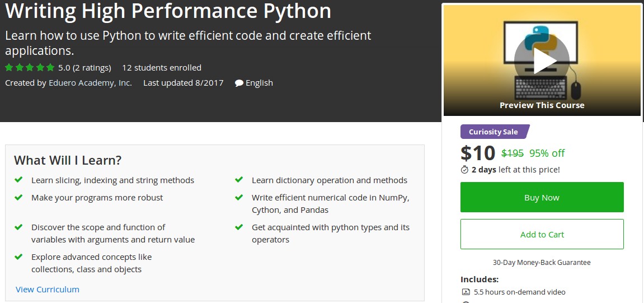Click the checkmark beside Make your programs

click(x=18, y=197)
